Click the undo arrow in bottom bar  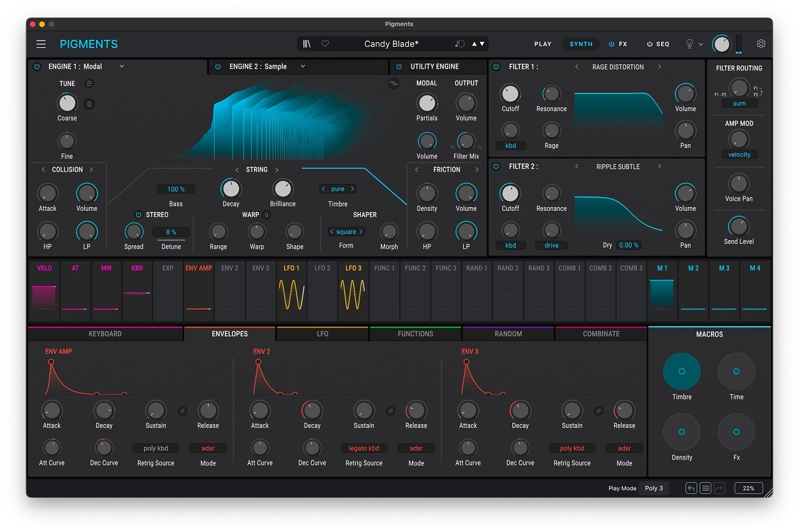click(x=691, y=488)
